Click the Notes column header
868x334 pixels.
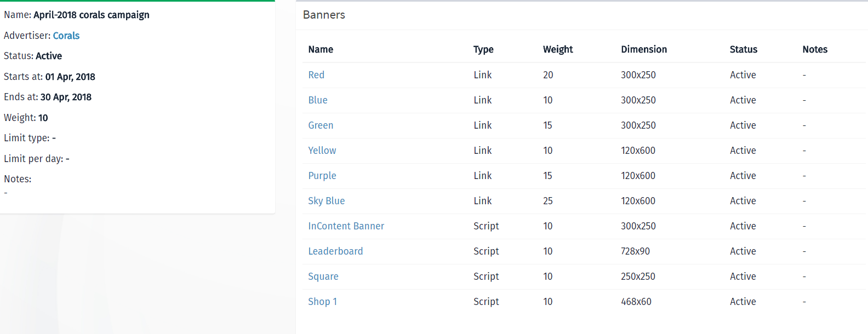tap(815, 49)
